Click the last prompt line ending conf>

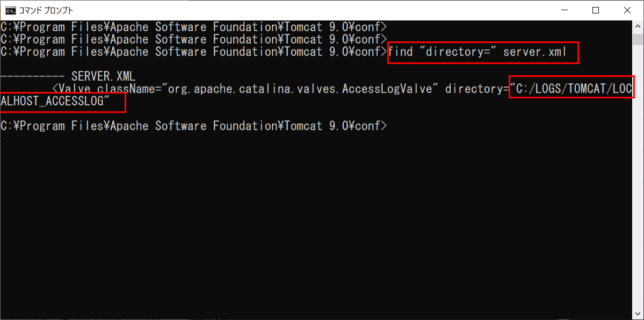[x=193, y=126]
